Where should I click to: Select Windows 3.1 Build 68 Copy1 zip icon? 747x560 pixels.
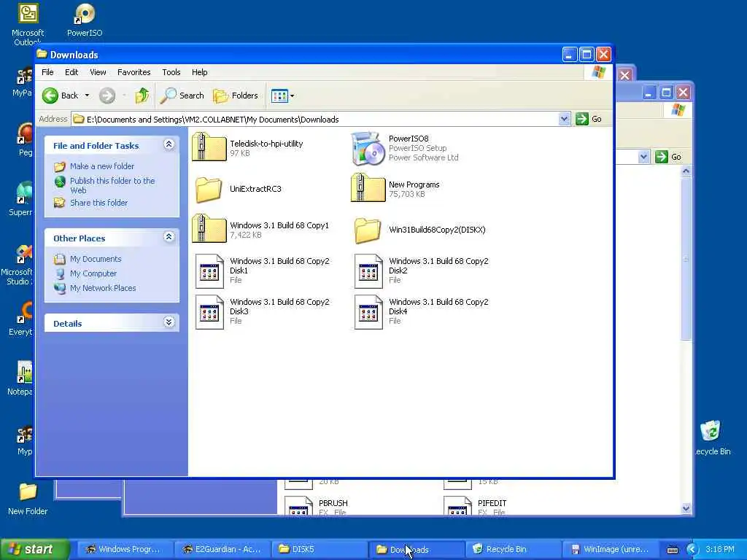(209, 229)
